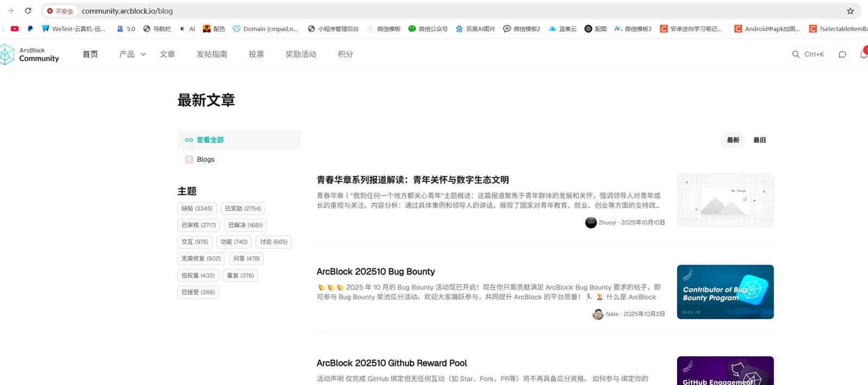Open the 微信公众号 bookmark
The height and width of the screenshot is (385, 868).
click(428, 29)
